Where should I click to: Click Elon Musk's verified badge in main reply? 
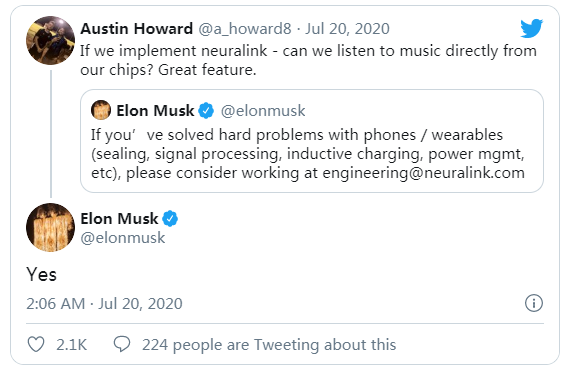(170, 219)
